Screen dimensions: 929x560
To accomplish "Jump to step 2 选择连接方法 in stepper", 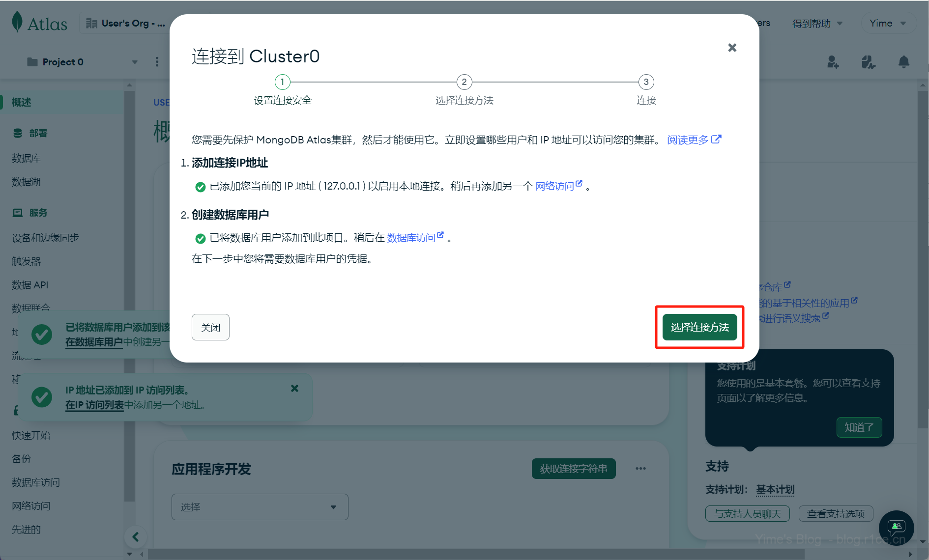I will (464, 82).
